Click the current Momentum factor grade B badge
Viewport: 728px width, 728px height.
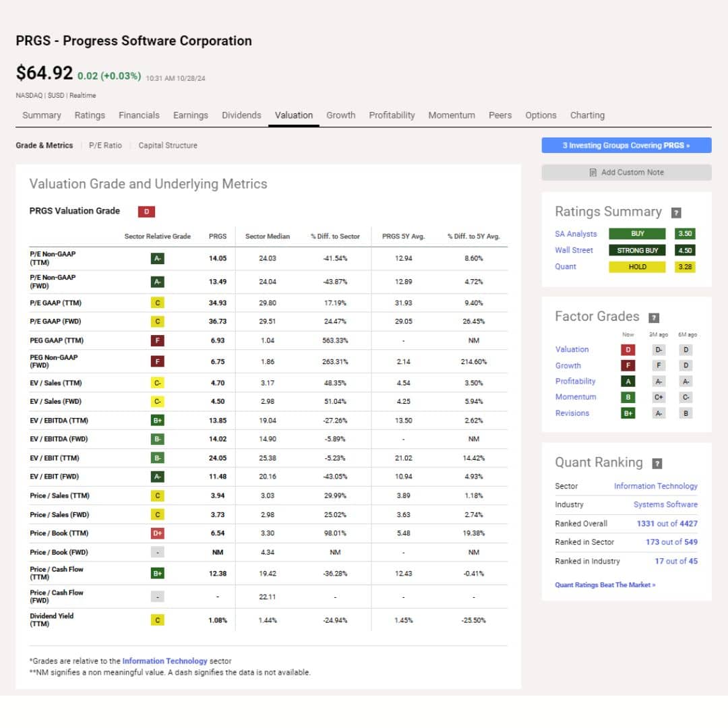628,398
